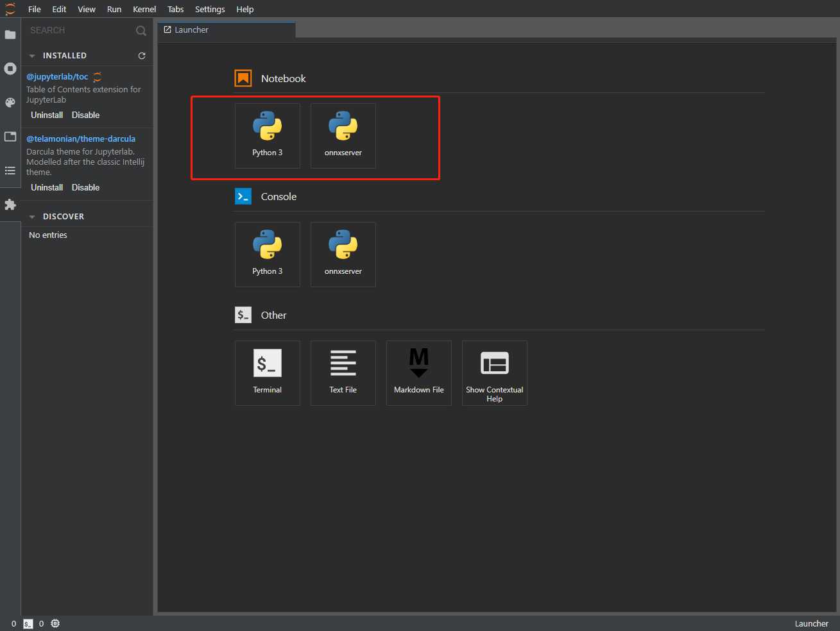Collapse the DISCOVER extensions section
The width and height of the screenshot is (840, 631).
[32, 217]
